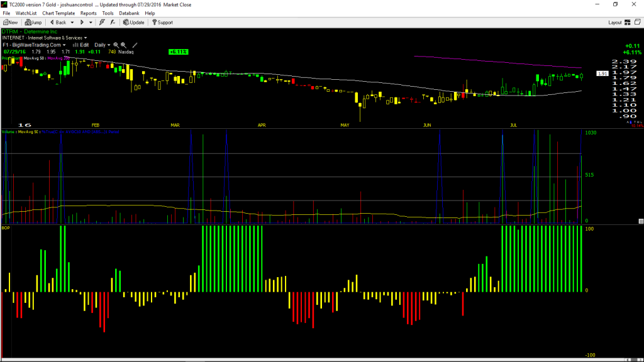The image size is (644, 362).
Task: Click the red 10.14% value under the price scale
Action: click(637, 126)
